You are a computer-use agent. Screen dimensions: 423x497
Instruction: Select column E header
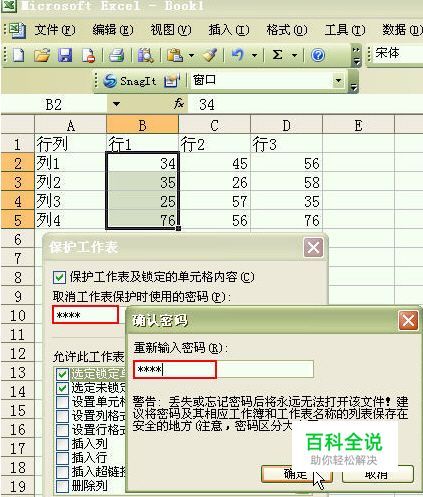click(358, 125)
